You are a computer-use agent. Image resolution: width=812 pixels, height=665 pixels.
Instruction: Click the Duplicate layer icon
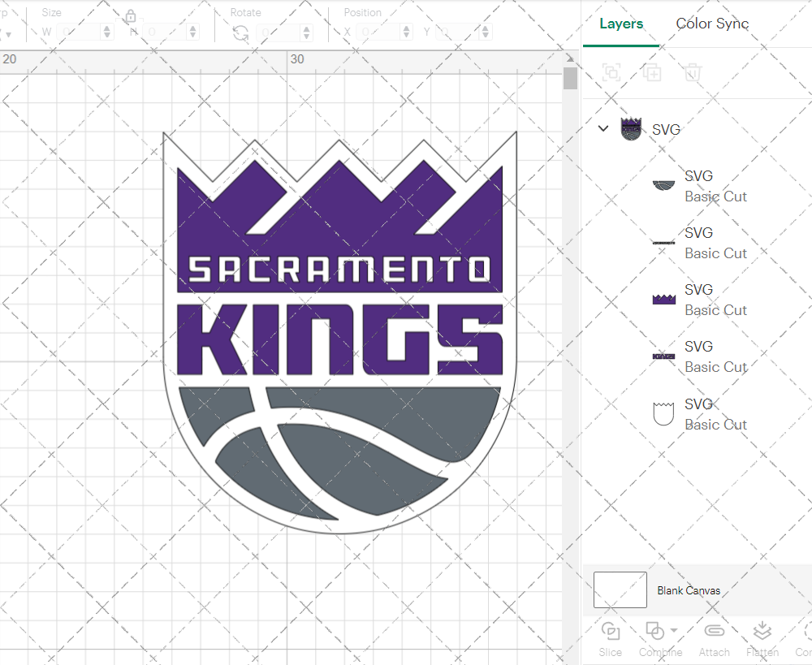tap(652, 72)
